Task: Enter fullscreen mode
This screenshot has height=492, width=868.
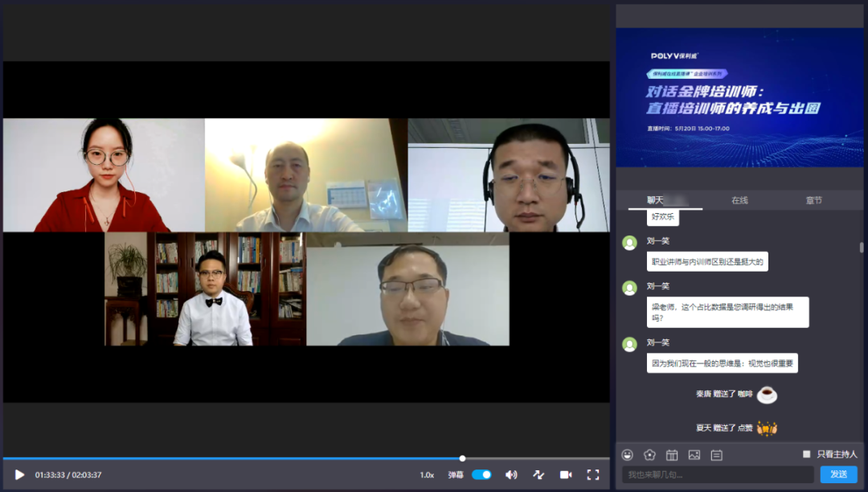Action: pos(593,474)
